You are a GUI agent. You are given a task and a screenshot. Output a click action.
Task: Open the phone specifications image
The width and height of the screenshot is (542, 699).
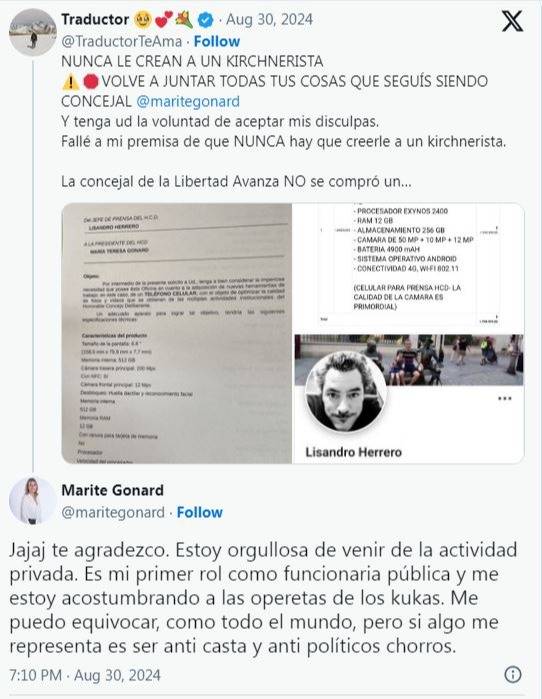(409, 268)
